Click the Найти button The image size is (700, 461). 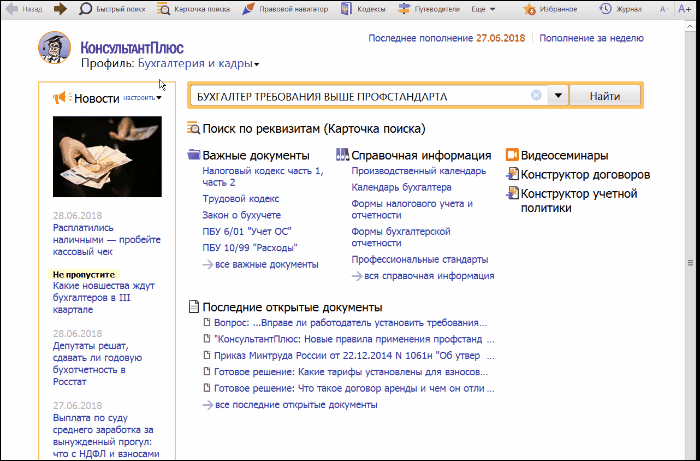pos(604,96)
